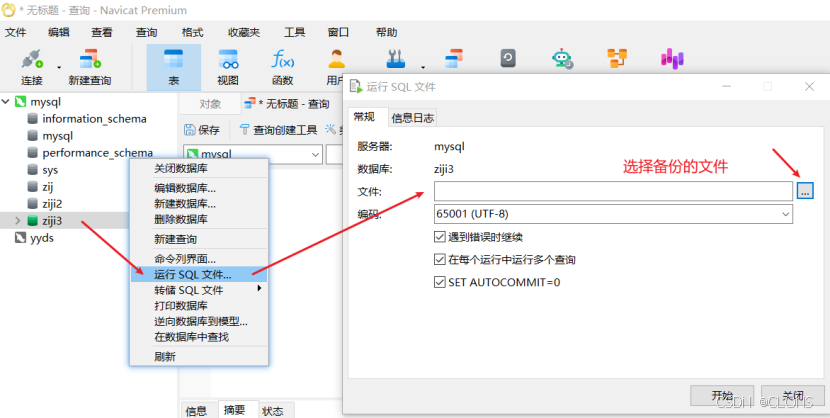This screenshot has width=830, height=418.
Task: Choose 运行 SQL 文件... from context menu
Action: 199,275
